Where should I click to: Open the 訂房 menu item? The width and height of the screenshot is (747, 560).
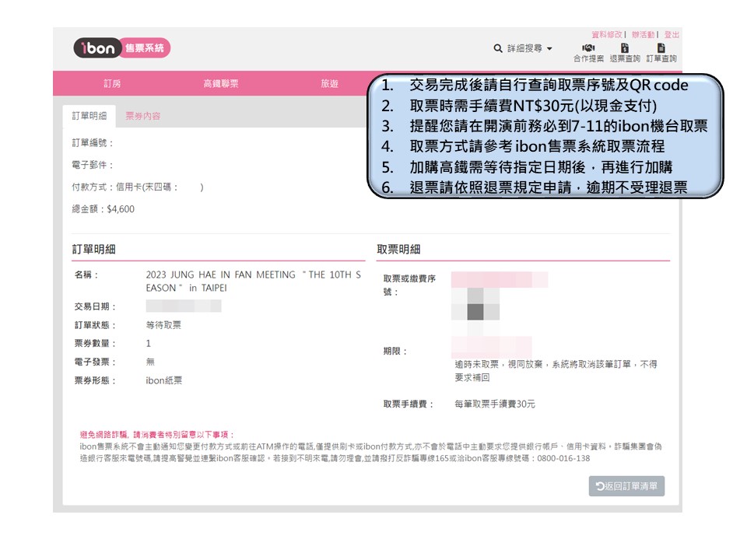pyautogui.click(x=112, y=84)
